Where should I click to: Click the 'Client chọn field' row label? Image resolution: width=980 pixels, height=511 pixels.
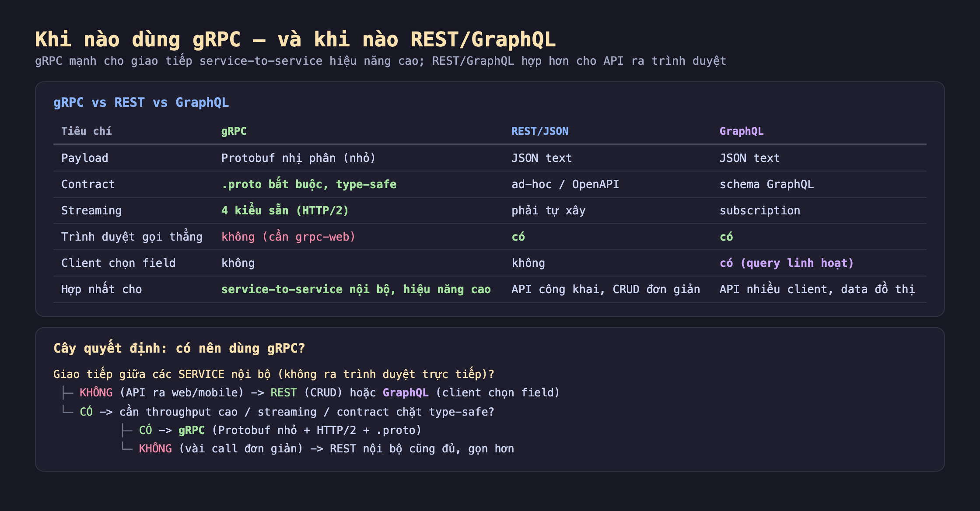click(x=118, y=263)
